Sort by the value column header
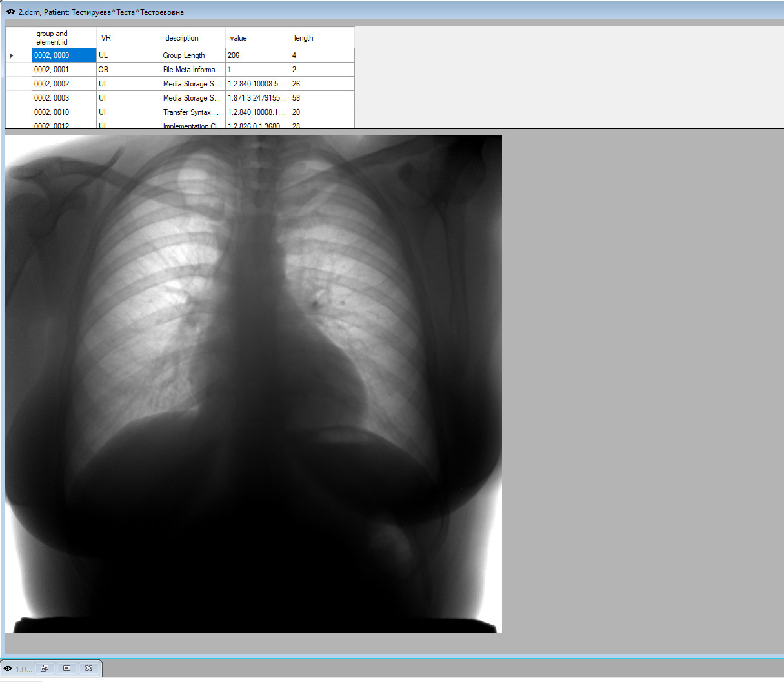This screenshot has width=784, height=682. [257, 37]
